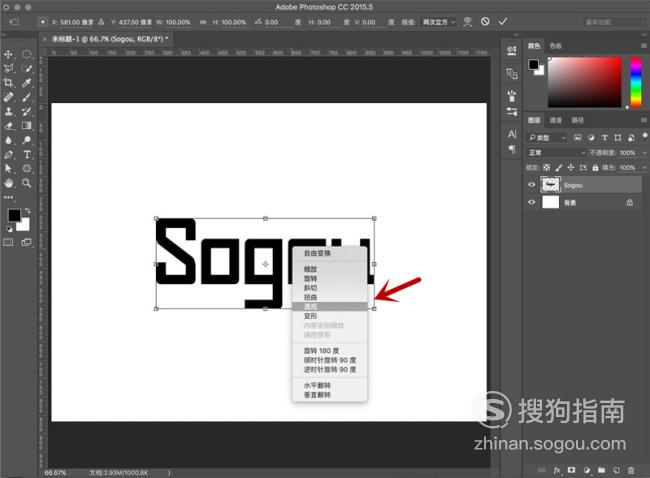Select the Horizontal Type tool
The image size is (650, 478).
[x=27, y=155]
